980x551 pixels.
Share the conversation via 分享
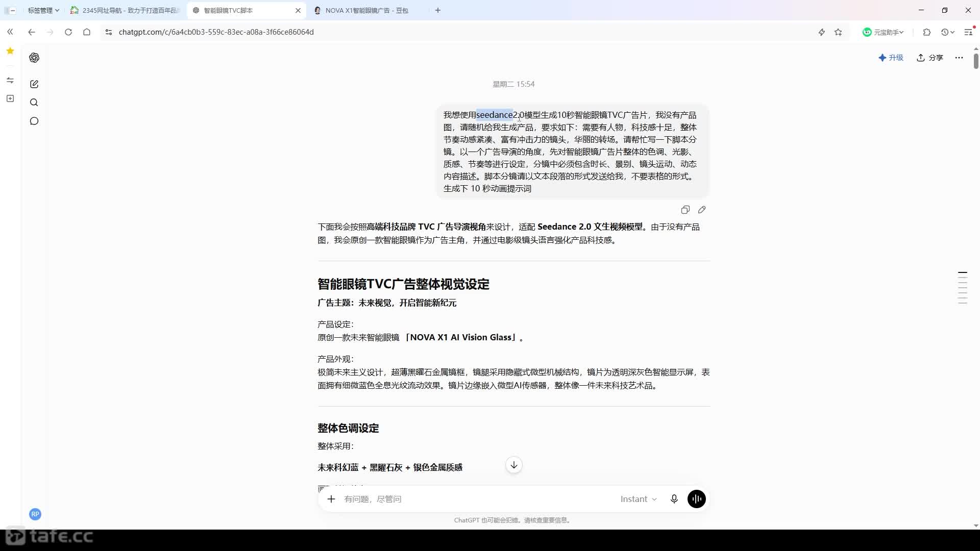coord(930,58)
